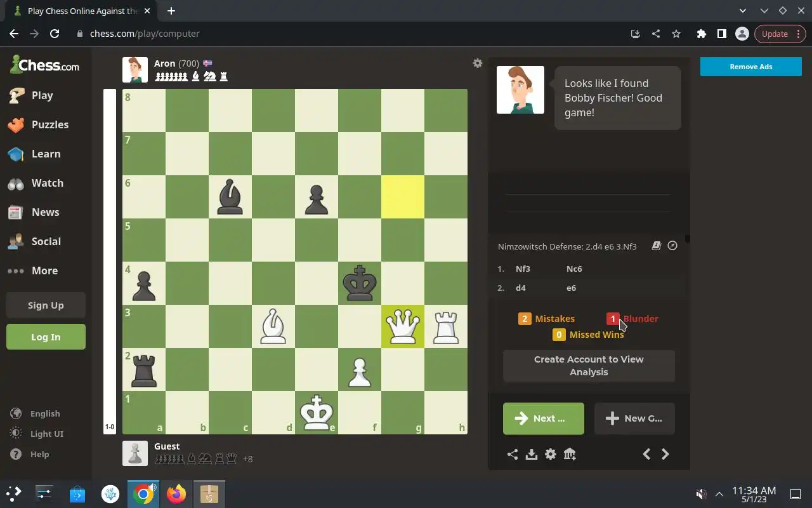Open the application launcher on taskbar

tap(14, 493)
